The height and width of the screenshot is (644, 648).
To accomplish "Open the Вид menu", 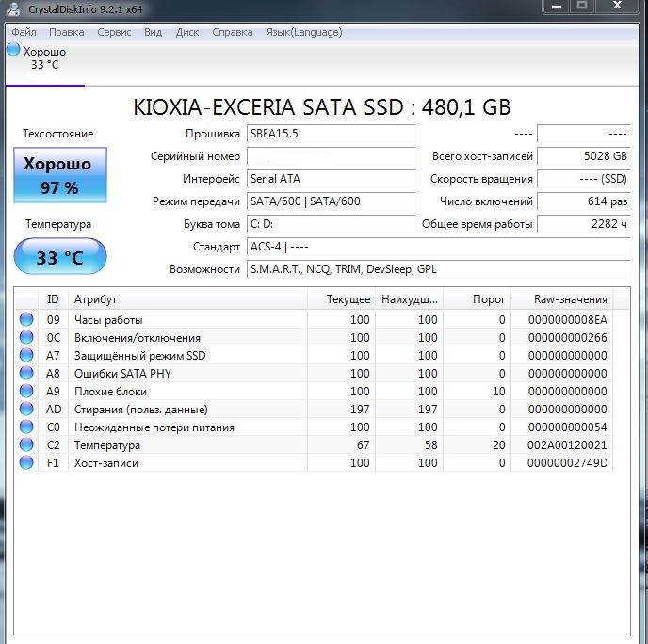I will (x=153, y=32).
